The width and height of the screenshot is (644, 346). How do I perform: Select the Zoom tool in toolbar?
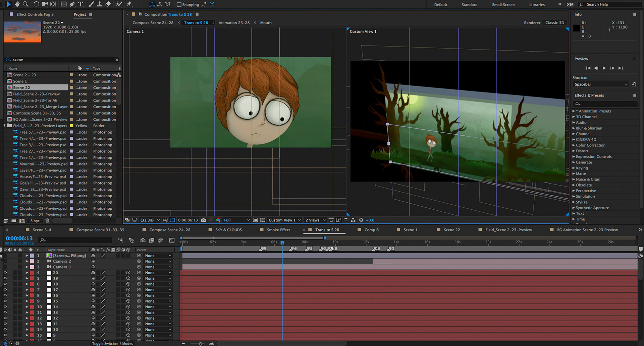[x=25, y=4]
